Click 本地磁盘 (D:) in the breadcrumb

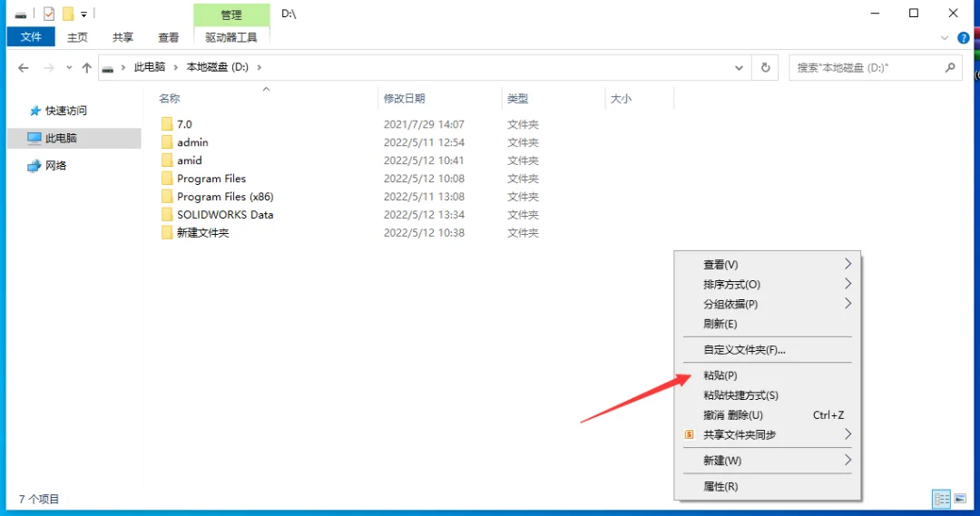[217, 67]
